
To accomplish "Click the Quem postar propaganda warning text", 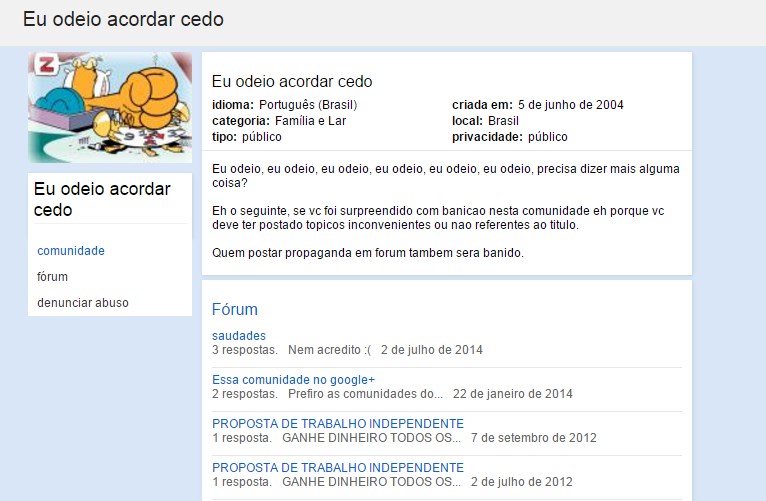I will point(368,252).
